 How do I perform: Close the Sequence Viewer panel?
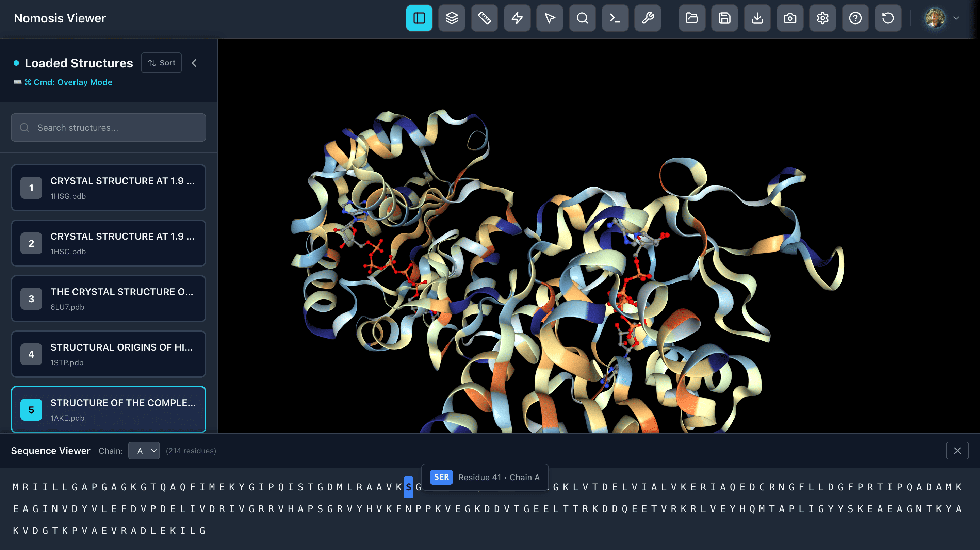click(x=958, y=451)
